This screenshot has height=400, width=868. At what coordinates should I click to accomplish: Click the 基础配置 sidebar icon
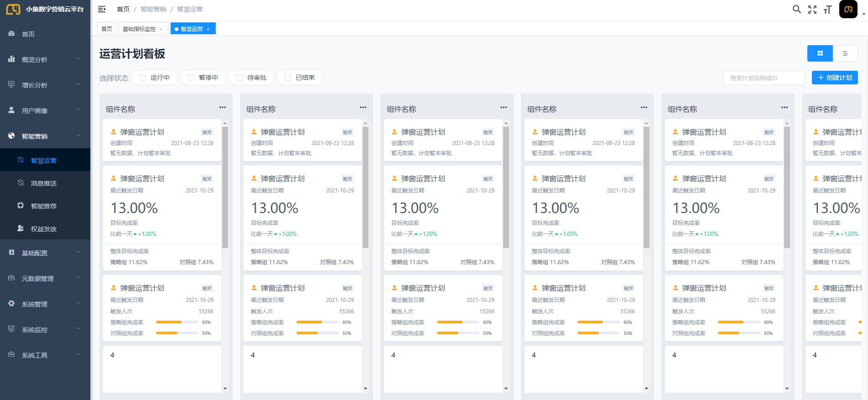(11, 253)
